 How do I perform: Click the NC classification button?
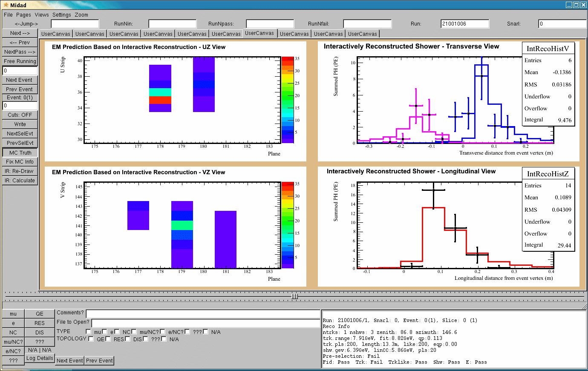click(x=13, y=333)
